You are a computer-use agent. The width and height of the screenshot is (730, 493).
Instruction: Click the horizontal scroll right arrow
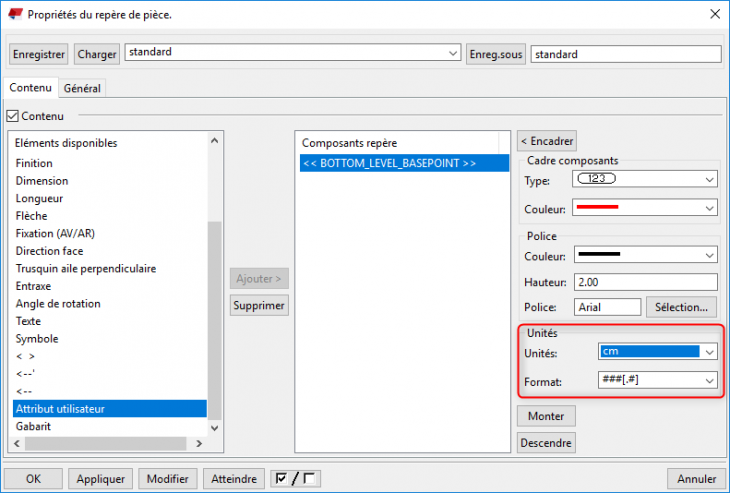pos(199,443)
